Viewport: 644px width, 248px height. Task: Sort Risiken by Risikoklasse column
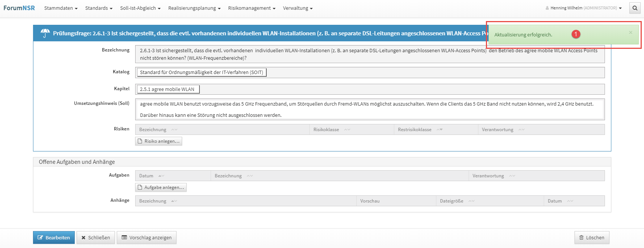click(x=351, y=130)
